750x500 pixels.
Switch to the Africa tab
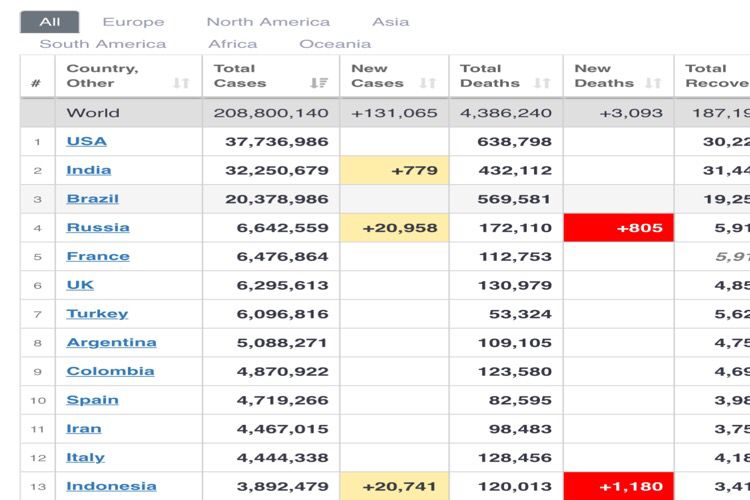click(x=233, y=44)
